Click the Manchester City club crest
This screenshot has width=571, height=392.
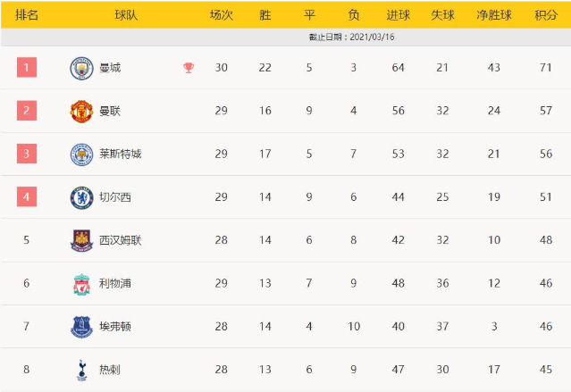[x=81, y=68]
